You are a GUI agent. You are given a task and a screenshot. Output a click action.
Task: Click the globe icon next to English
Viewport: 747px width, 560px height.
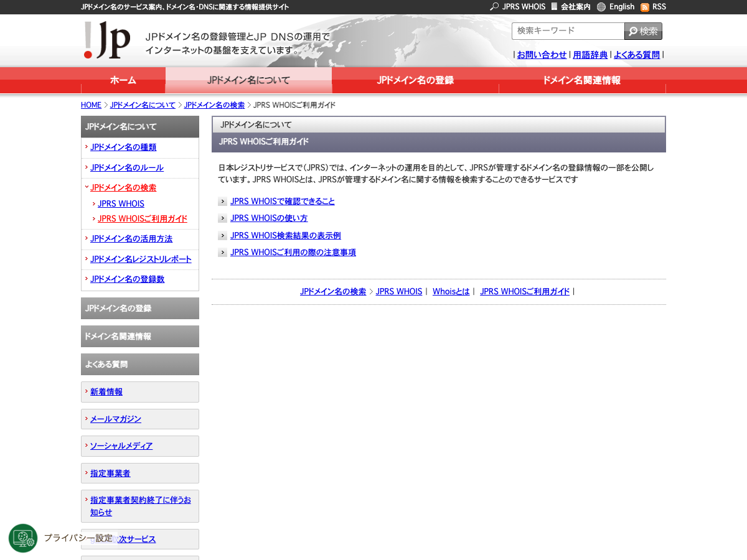(x=601, y=7)
